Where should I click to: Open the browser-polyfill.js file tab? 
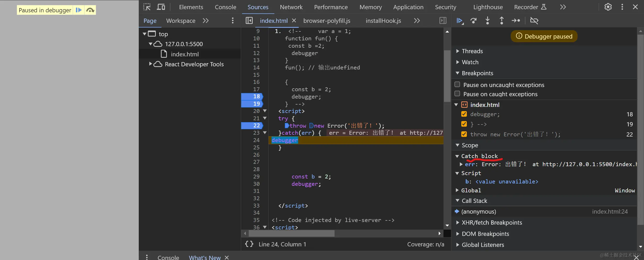327,21
